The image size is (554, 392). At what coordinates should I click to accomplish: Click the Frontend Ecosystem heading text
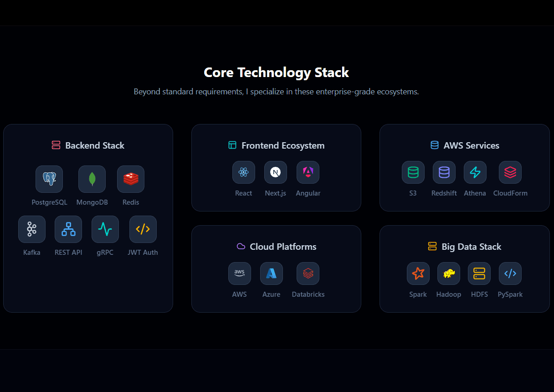tap(283, 145)
